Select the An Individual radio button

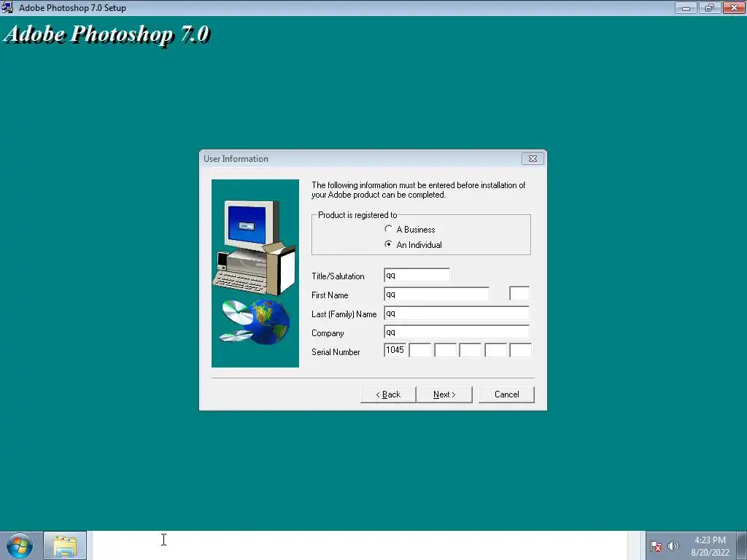pos(388,244)
